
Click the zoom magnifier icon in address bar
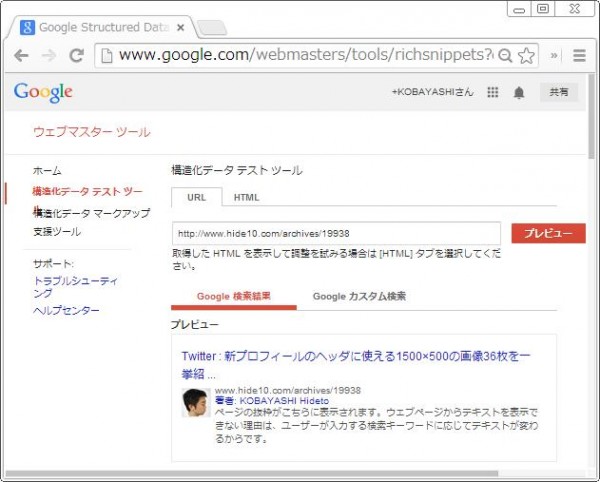(x=505, y=56)
